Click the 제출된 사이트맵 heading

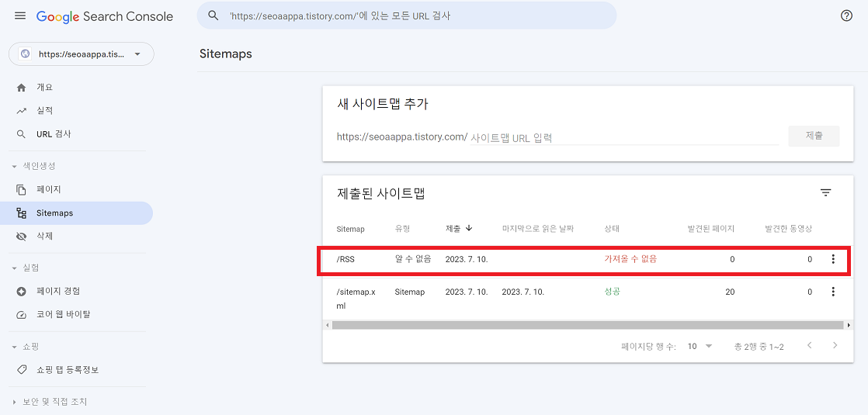pyautogui.click(x=381, y=193)
